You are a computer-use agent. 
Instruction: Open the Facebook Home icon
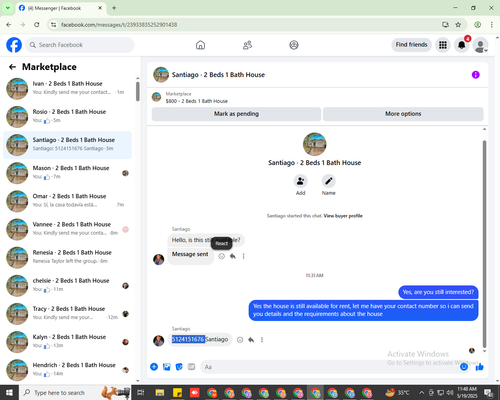click(x=200, y=45)
